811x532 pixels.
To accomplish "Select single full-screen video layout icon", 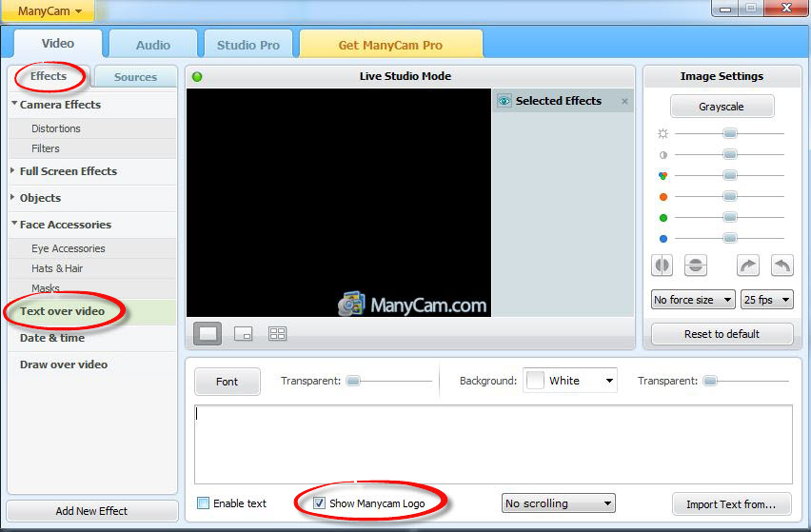I will [x=208, y=333].
